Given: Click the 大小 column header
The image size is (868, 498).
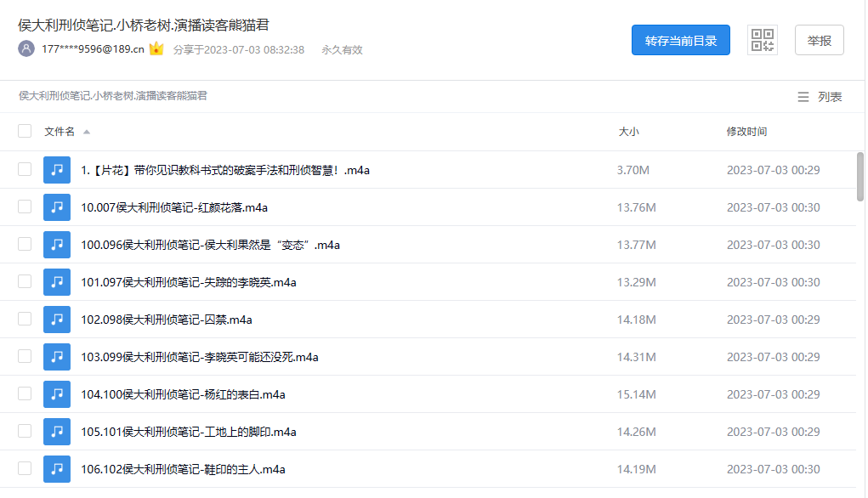Looking at the screenshot, I should tap(627, 132).
